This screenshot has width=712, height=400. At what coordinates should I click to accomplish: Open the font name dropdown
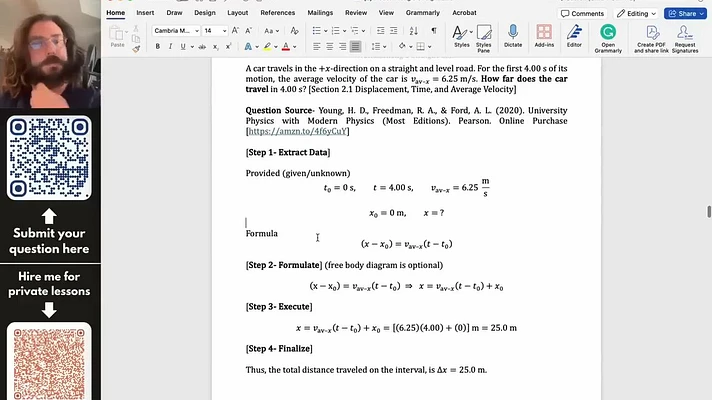click(x=197, y=31)
